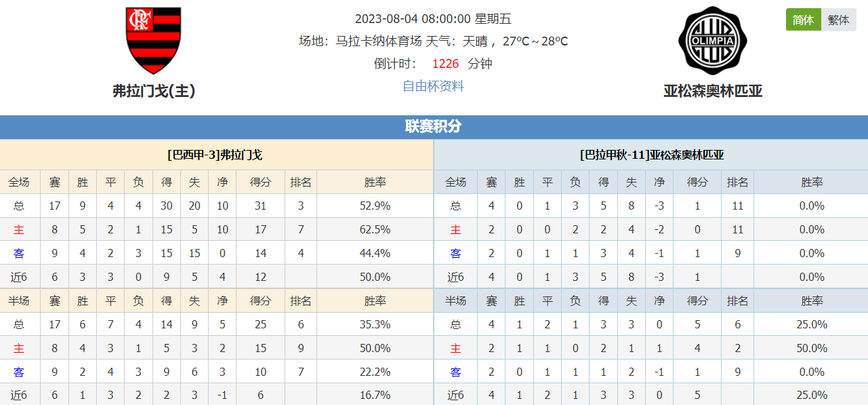Screen dimensions: 868x405
Task: Select blue 客 row in Olimpia half-time table
Action: pyautogui.click(x=651, y=372)
